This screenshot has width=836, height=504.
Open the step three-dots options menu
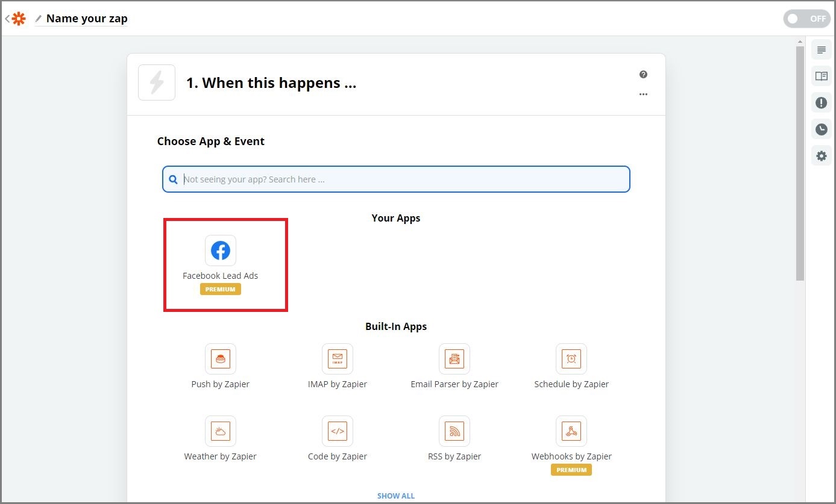click(x=643, y=95)
